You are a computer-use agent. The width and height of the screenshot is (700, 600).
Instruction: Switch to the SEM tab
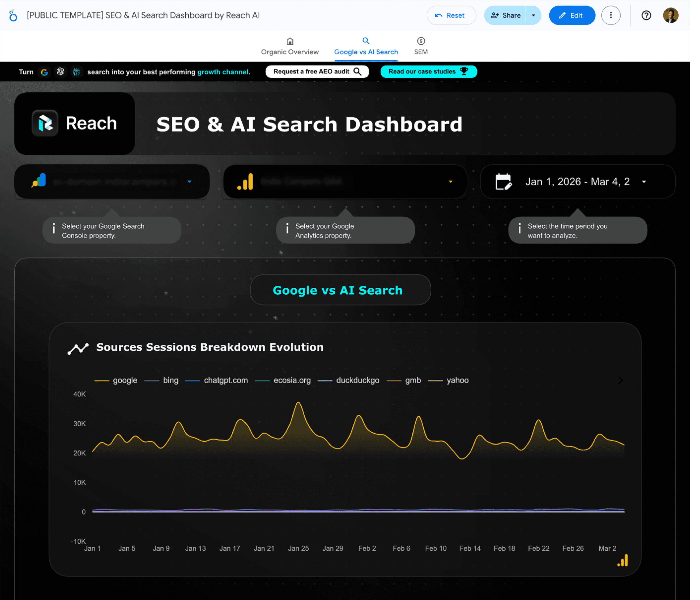tap(421, 46)
